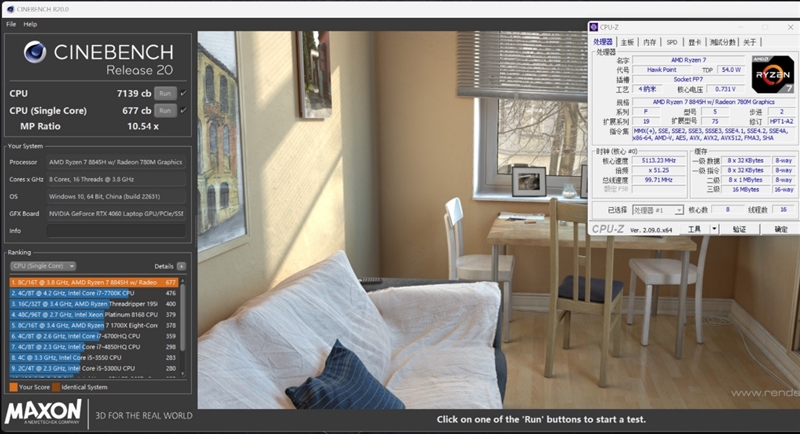Switch to the 关于 tab in CPU-Z
The width and height of the screenshot is (800, 434).
[749, 42]
